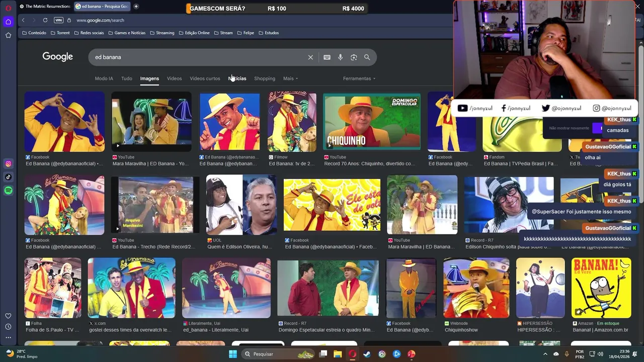Open Opera from the taskbar

pos(352,354)
